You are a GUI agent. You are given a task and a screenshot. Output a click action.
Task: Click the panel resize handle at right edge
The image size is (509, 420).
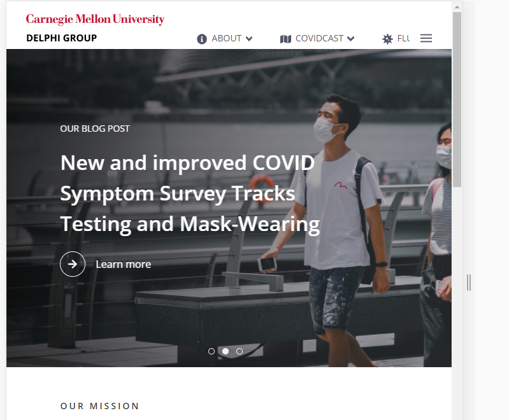point(469,283)
